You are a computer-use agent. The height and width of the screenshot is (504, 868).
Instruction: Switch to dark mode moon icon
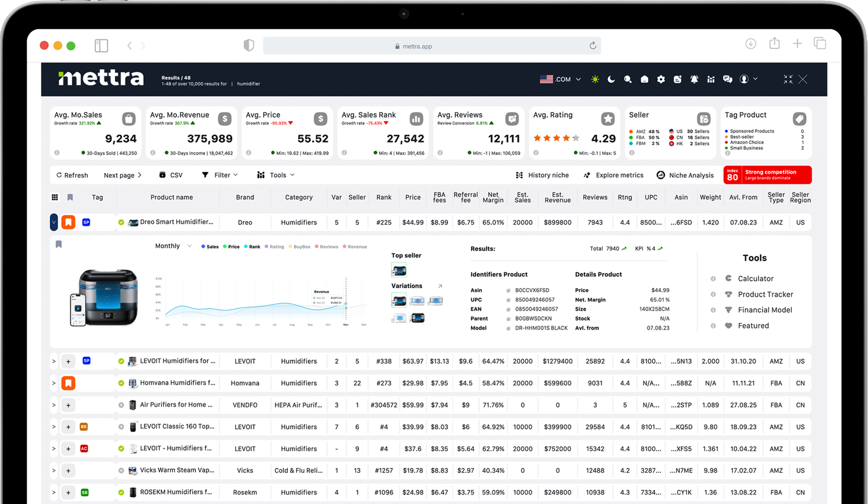pyautogui.click(x=611, y=79)
